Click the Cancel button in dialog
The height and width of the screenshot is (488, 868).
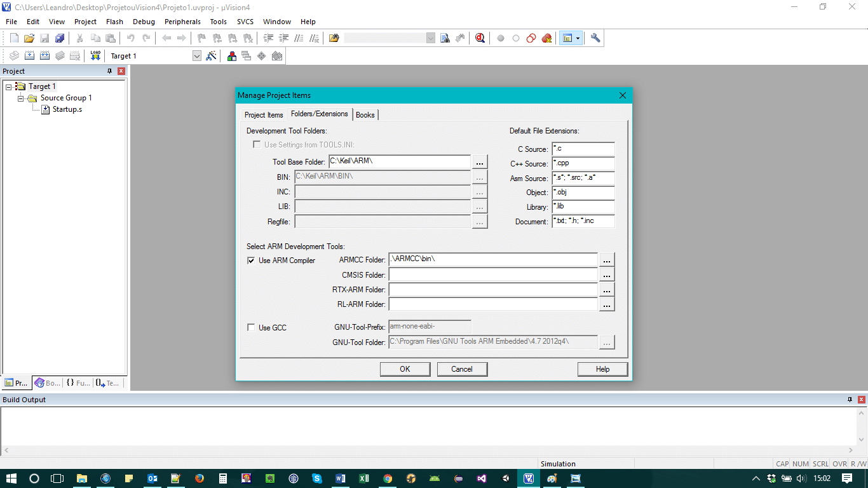(x=462, y=369)
